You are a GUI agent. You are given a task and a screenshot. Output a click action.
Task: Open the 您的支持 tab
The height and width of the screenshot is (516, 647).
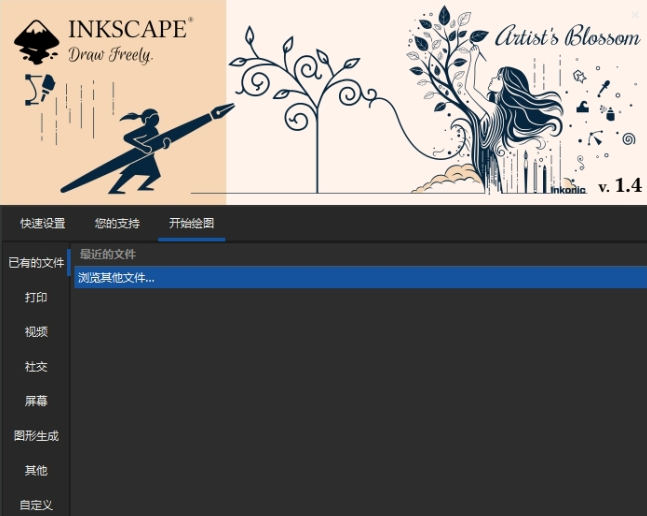pos(117,223)
